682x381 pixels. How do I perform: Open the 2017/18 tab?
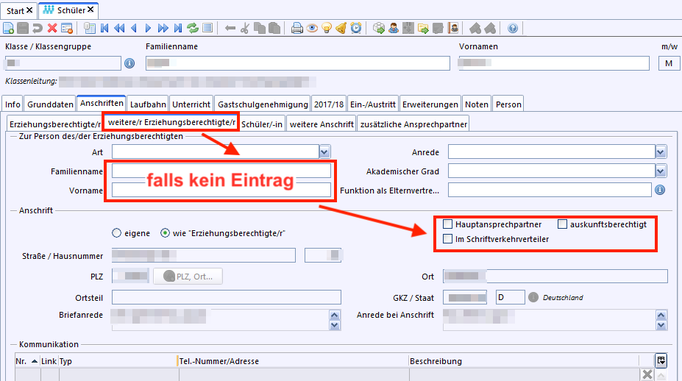point(329,104)
